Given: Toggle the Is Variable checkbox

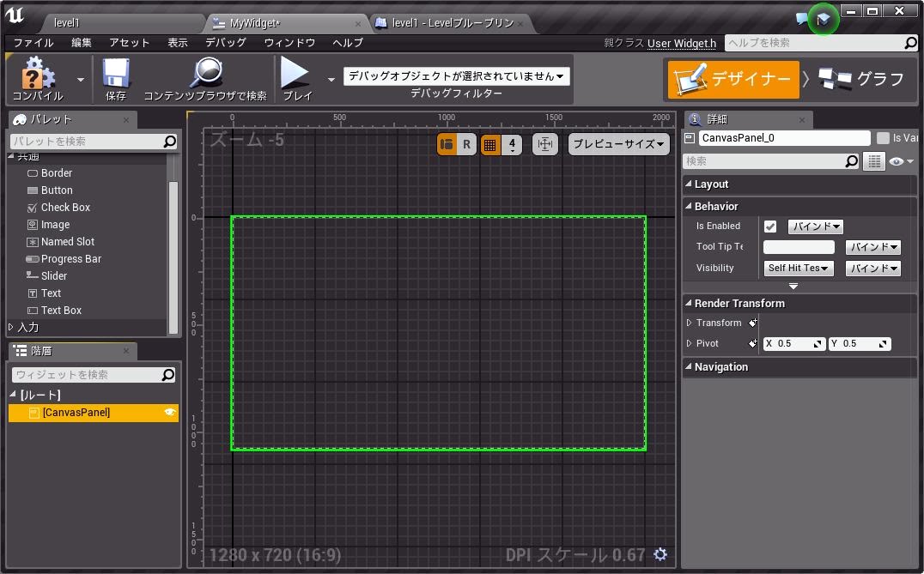Looking at the screenshot, I should 883,138.
